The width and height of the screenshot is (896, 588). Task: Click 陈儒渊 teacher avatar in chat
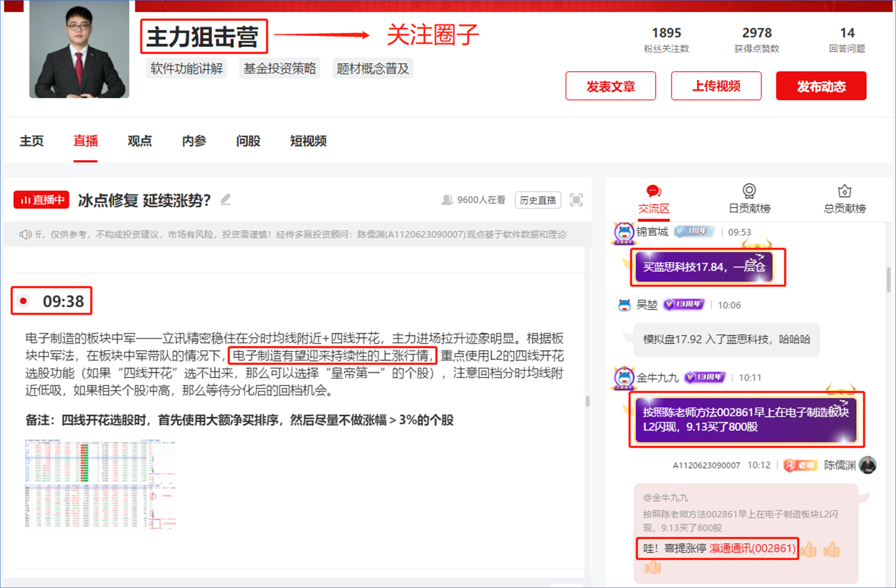pos(868,465)
